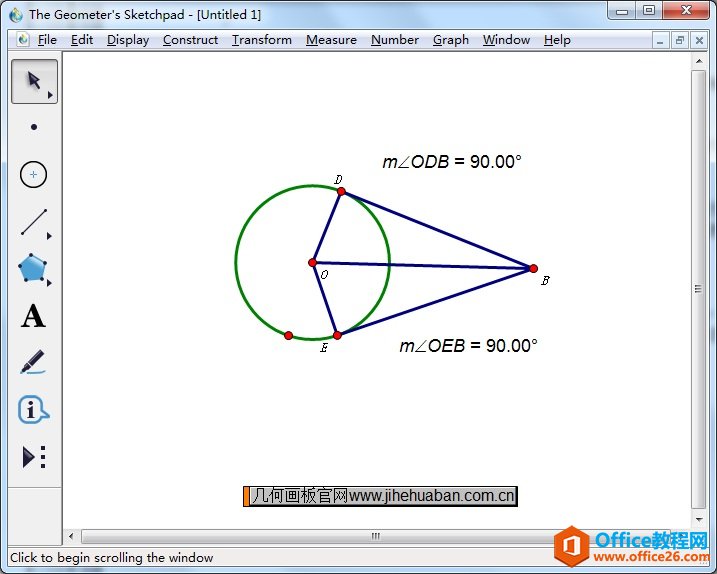
Task: Open the Measure menu
Action: pyautogui.click(x=331, y=40)
